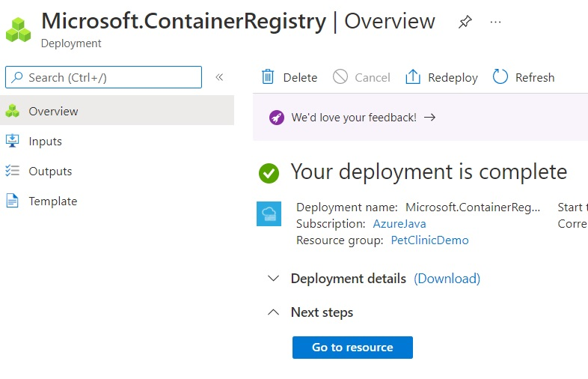588x379 pixels.
Task: Click the Refresh toolbar button
Action: click(x=524, y=77)
